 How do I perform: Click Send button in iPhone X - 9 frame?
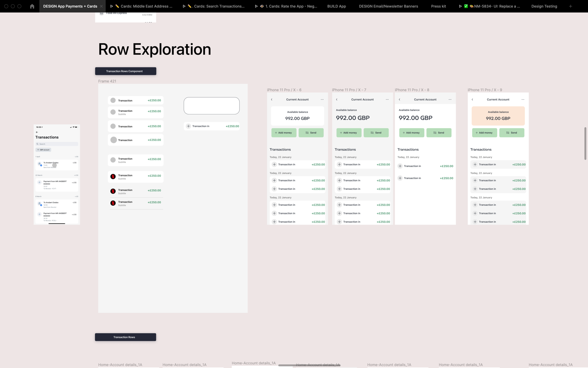pos(512,133)
